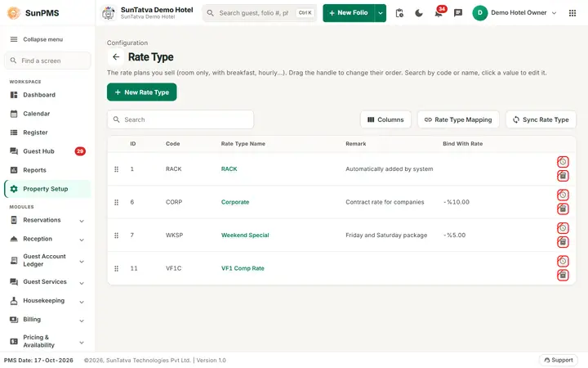This screenshot has height=368, width=588.
Task: Open Dashboard from the sidebar
Action: click(x=47, y=95)
